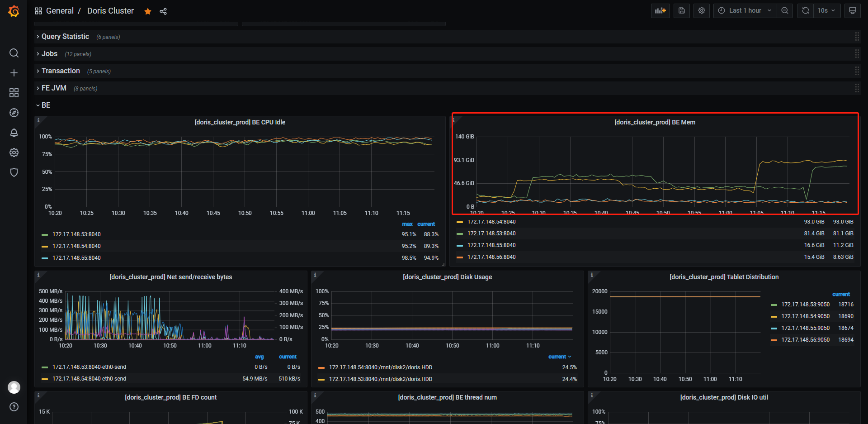Sort CPU Idle legend by max
868x424 pixels.
(407, 224)
